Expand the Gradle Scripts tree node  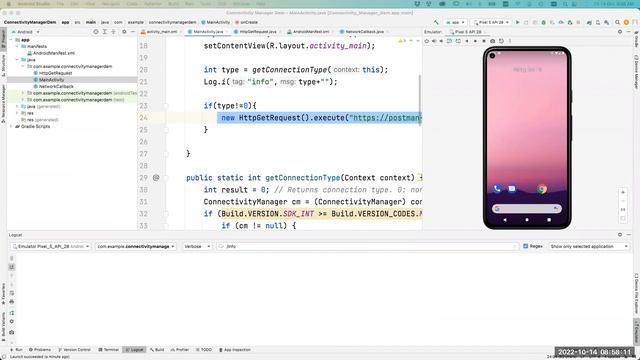tap(11, 127)
